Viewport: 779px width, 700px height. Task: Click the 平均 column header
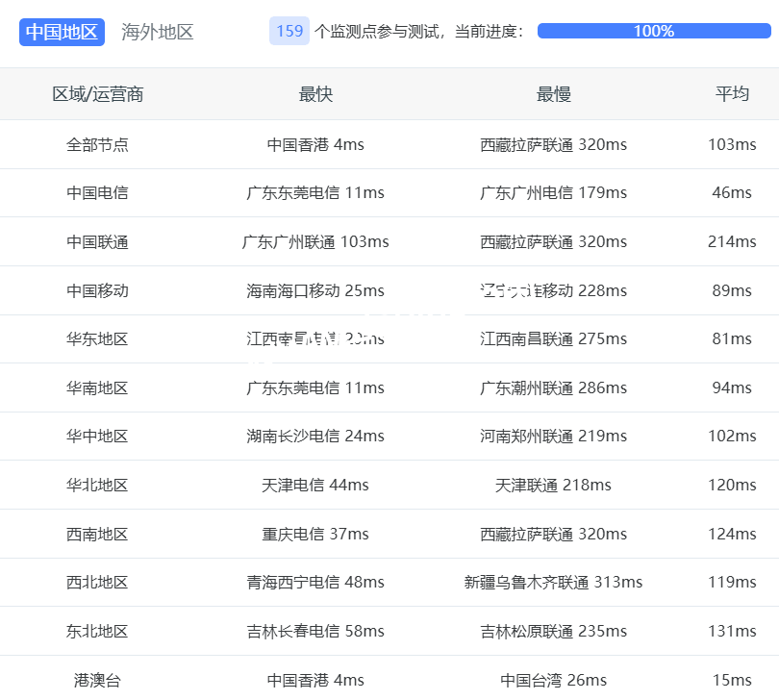point(732,94)
